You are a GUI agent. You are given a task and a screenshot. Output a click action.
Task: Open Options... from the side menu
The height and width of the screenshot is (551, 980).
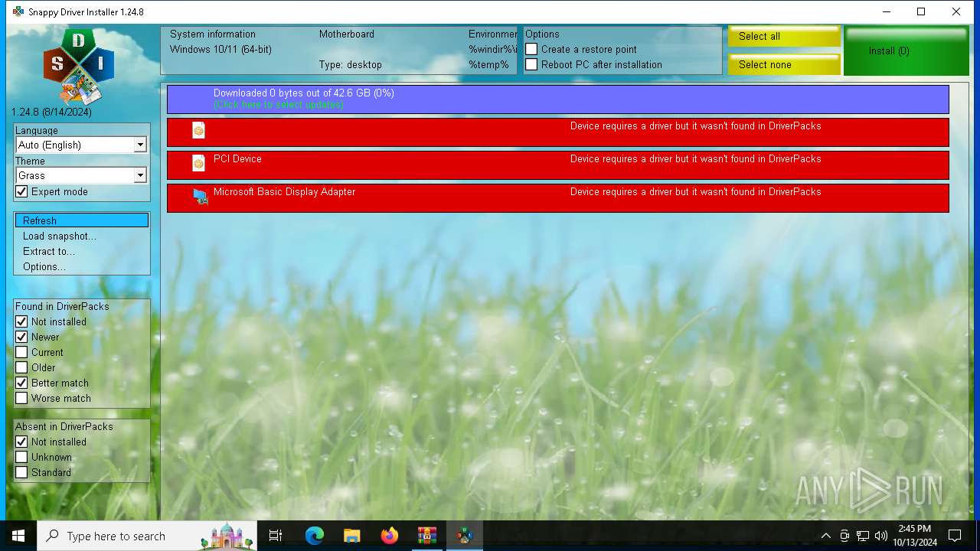81,266
